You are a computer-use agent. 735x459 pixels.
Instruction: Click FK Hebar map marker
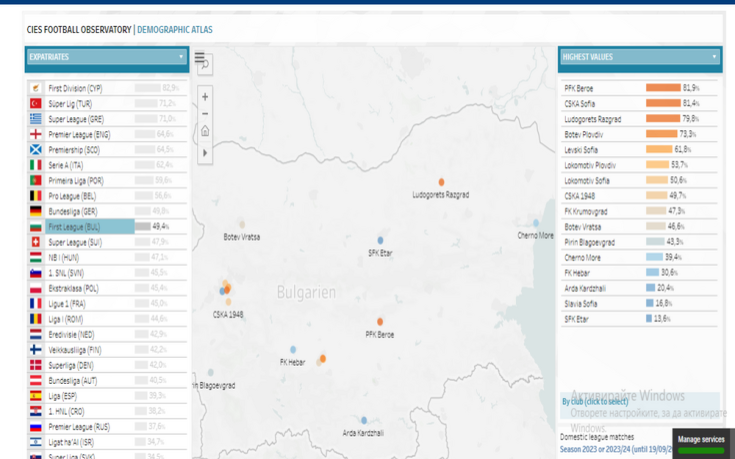[293, 349]
